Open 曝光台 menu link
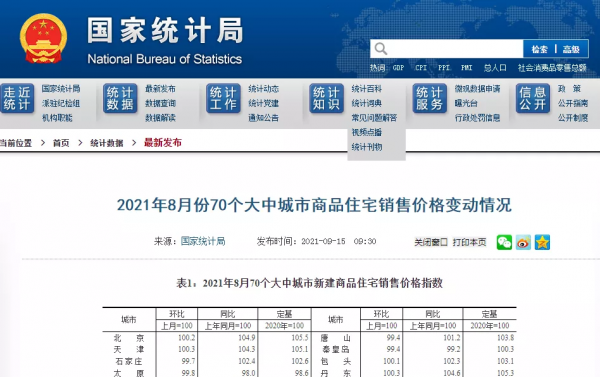Image resolution: width=600 pixels, height=377 pixels. pyautogui.click(x=466, y=103)
